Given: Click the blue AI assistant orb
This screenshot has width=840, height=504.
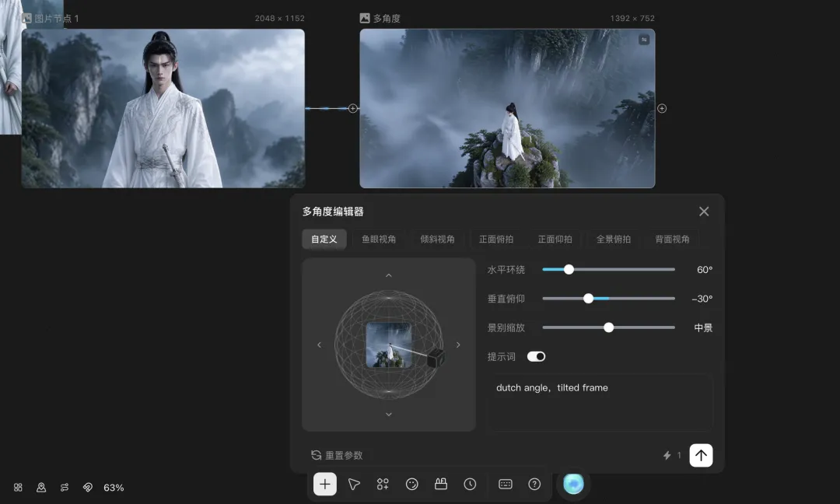Looking at the screenshot, I should pos(573,484).
